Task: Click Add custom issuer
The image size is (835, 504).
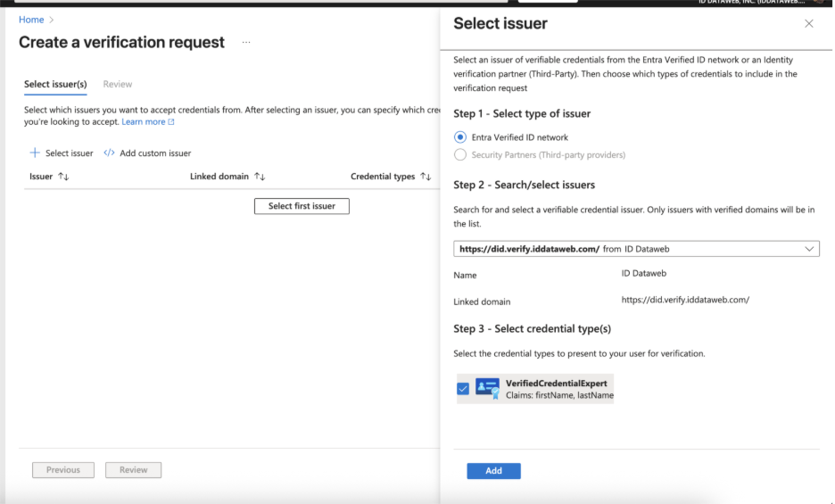Action: (147, 153)
